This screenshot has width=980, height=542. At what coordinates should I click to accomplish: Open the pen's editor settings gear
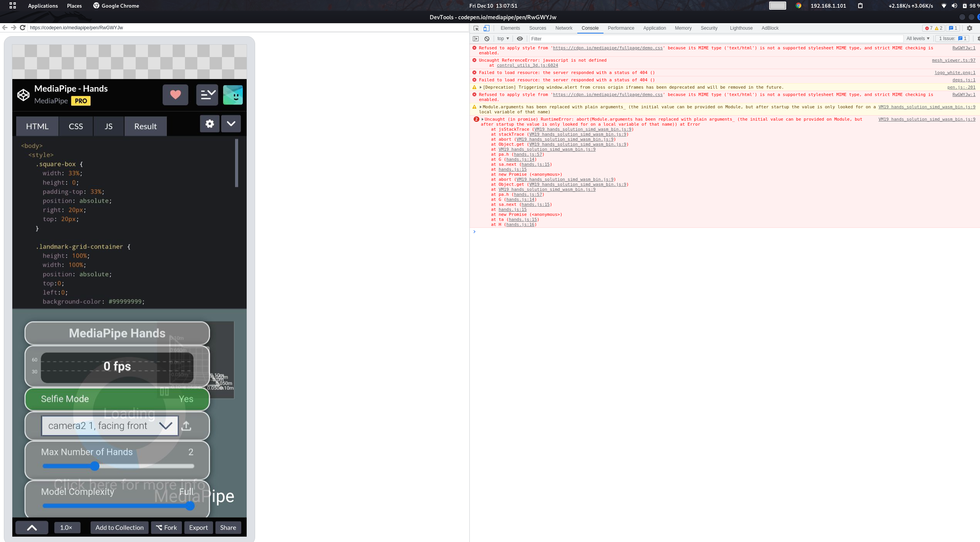210,124
